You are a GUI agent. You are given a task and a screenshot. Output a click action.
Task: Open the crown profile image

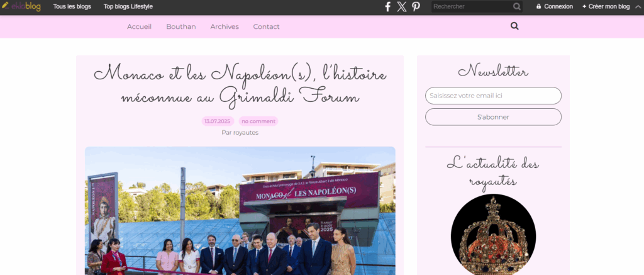point(493,235)
